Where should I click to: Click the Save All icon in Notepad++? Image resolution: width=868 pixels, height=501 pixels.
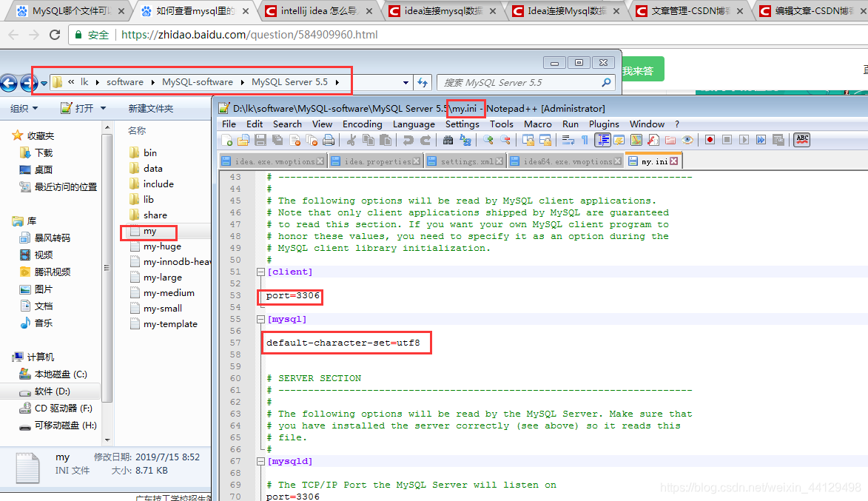(278, 140)
